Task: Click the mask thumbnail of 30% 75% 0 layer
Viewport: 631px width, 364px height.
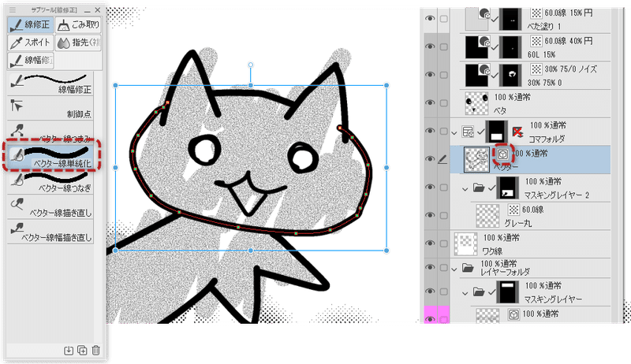Action: pyautogui.click(x=510, y=75)
